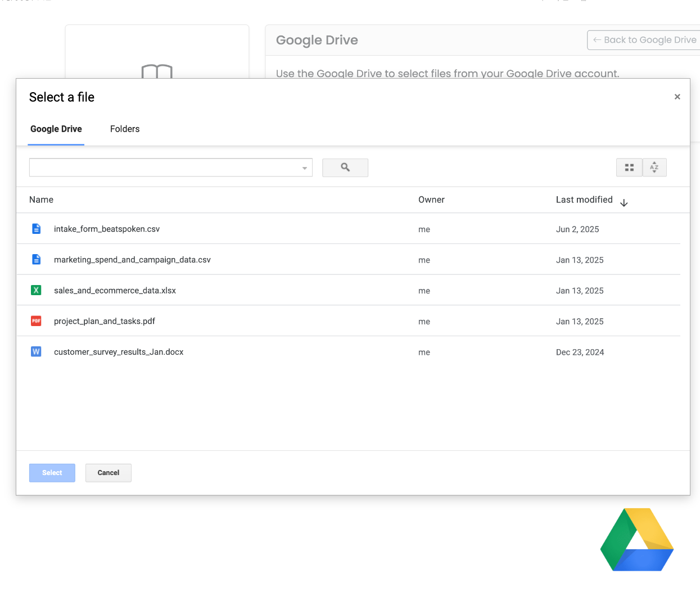This screenshot has height=592, width=700.
Task: Sort by the Owner column header
Action: [x=431, y=200]
